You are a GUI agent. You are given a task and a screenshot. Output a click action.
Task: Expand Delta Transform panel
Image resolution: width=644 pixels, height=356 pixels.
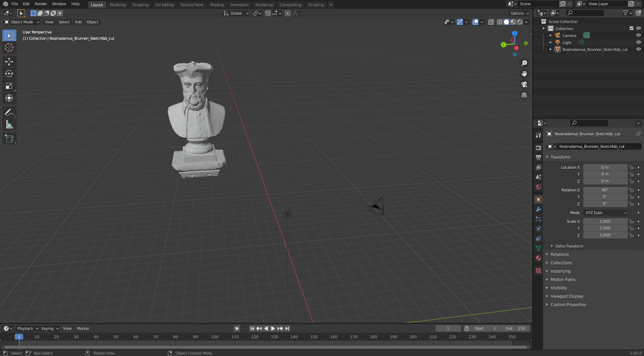point(569,246)
